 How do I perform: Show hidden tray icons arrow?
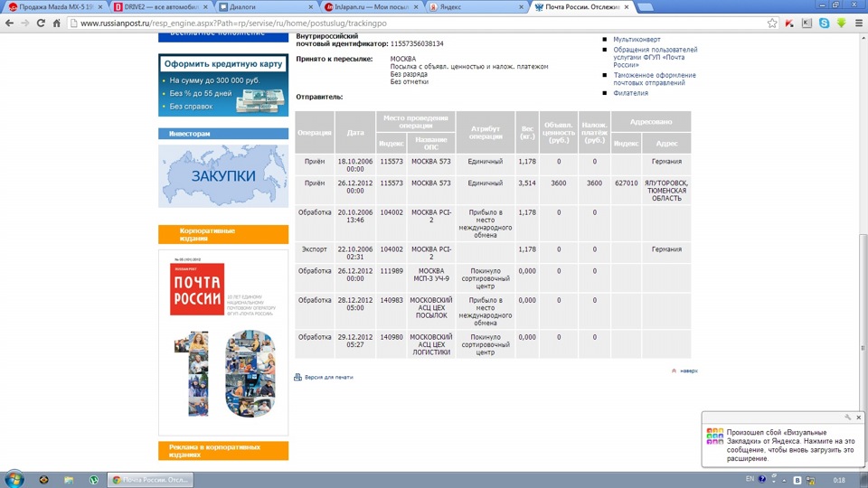[x=784, y=480]
